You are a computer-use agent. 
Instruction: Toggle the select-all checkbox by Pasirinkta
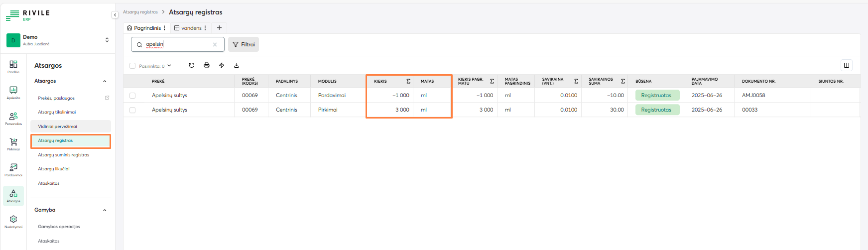[132, 66]
